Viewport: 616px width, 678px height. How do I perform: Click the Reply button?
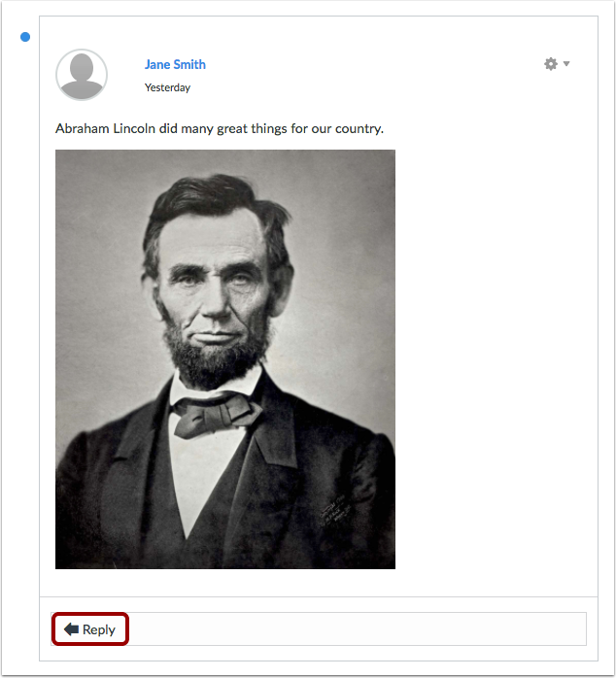point(90,629)
